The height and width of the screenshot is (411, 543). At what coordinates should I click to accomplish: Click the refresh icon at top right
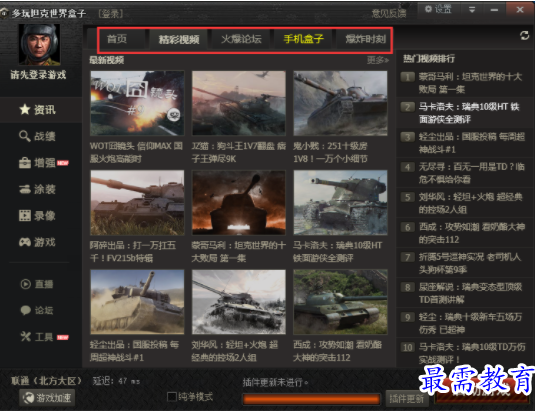(524, 36)
